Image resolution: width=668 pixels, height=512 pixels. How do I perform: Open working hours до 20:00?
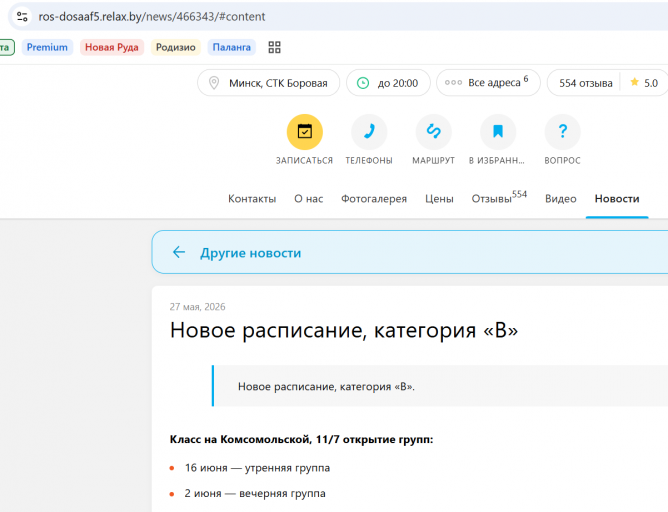[x=388, y=83]
